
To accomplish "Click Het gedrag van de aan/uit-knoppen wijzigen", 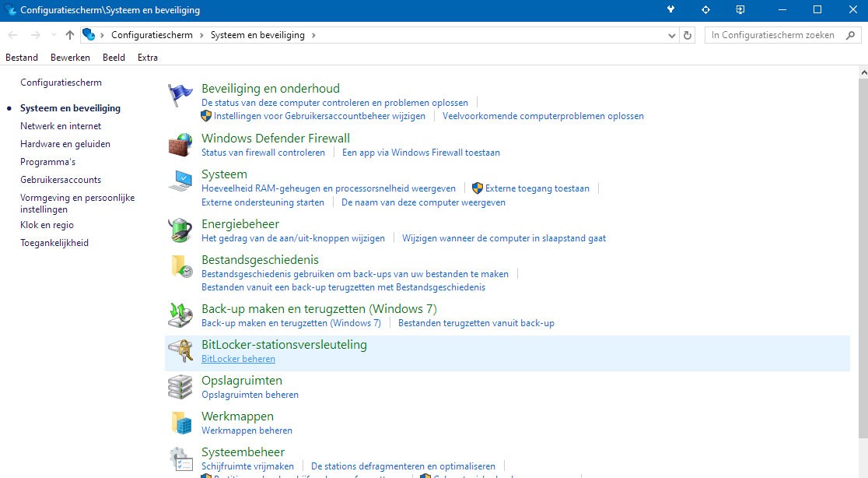I will click(x=293, y=238).
